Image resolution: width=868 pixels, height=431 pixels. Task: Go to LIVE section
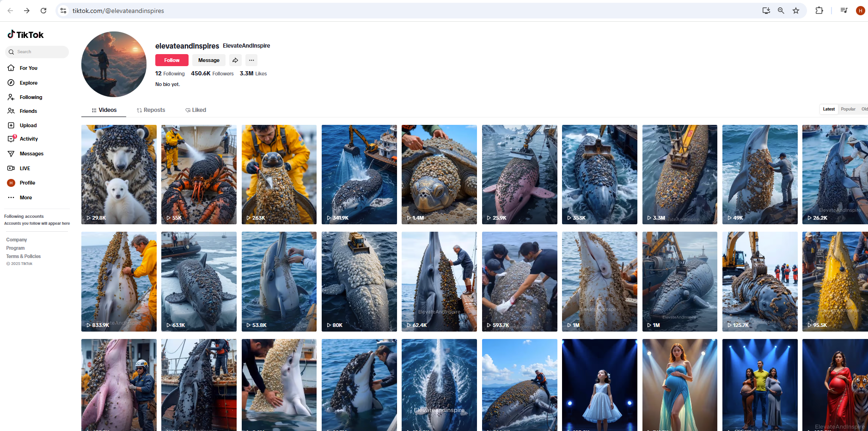[x=24, y=168]
